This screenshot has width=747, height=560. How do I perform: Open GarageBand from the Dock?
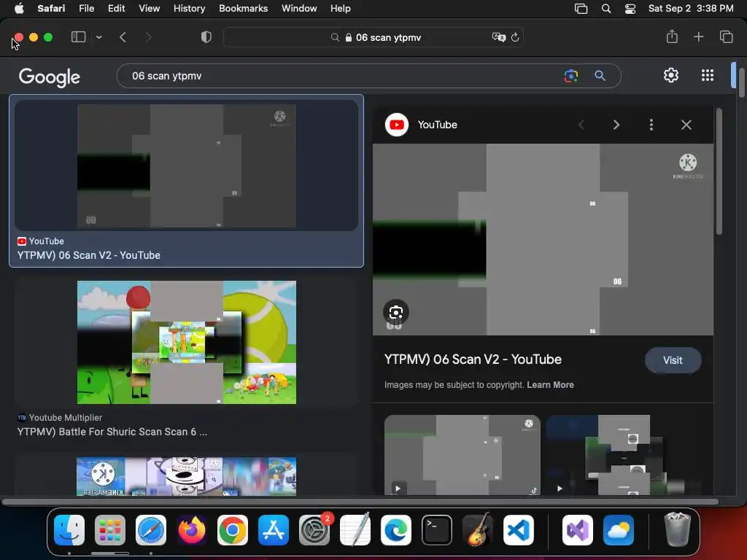point(478,530)
